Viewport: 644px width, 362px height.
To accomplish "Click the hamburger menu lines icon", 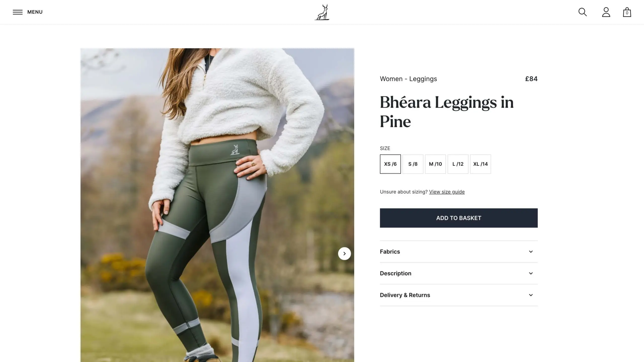I will point(18,12).
